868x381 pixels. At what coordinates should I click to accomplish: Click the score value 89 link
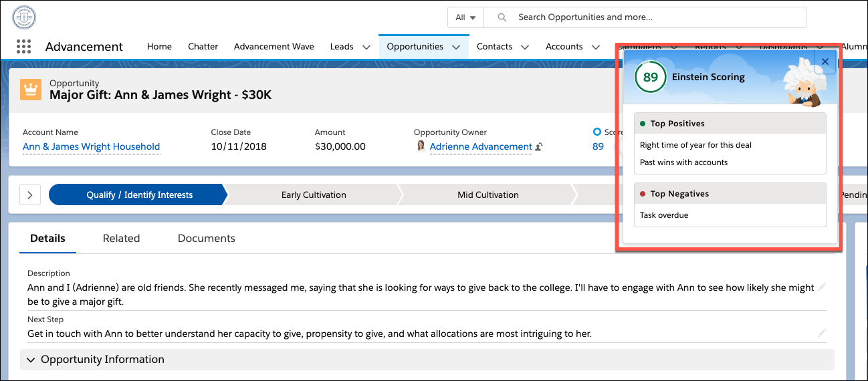tap(598, 146)
